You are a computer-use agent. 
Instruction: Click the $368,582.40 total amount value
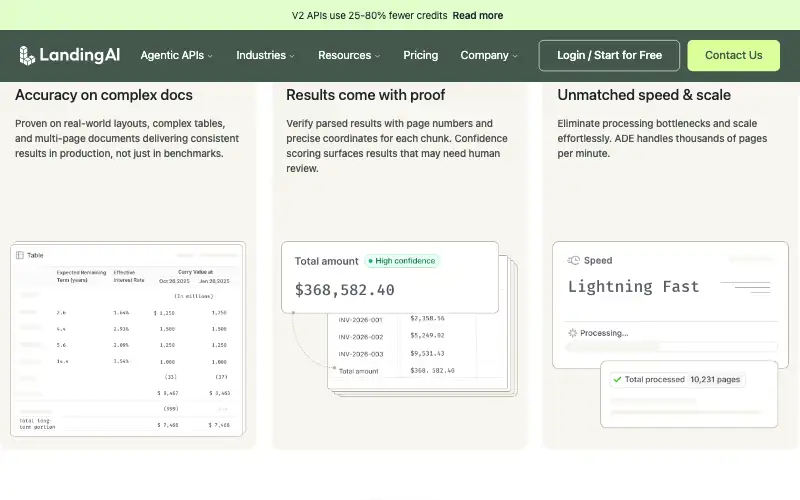(344, 290)
